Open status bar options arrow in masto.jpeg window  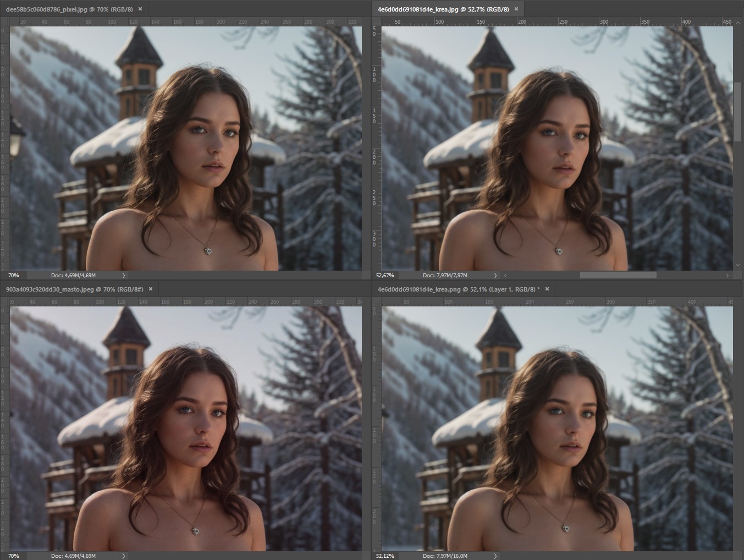(124, 556)
